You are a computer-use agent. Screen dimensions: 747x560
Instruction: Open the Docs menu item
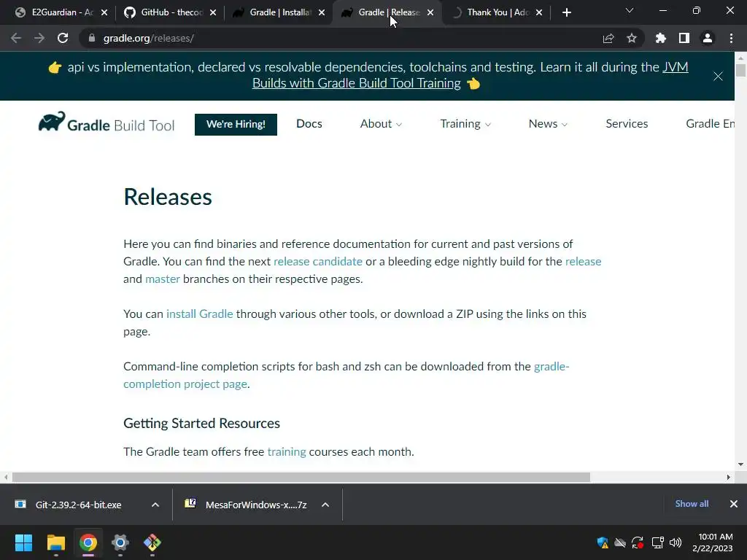coord(309,124)
